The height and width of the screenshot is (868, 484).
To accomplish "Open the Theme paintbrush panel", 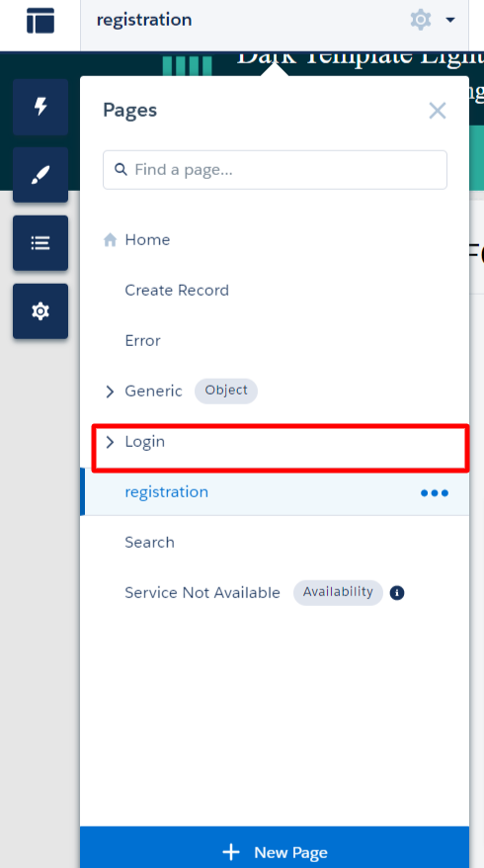I will pyautogui.click(x=40, y=175).
